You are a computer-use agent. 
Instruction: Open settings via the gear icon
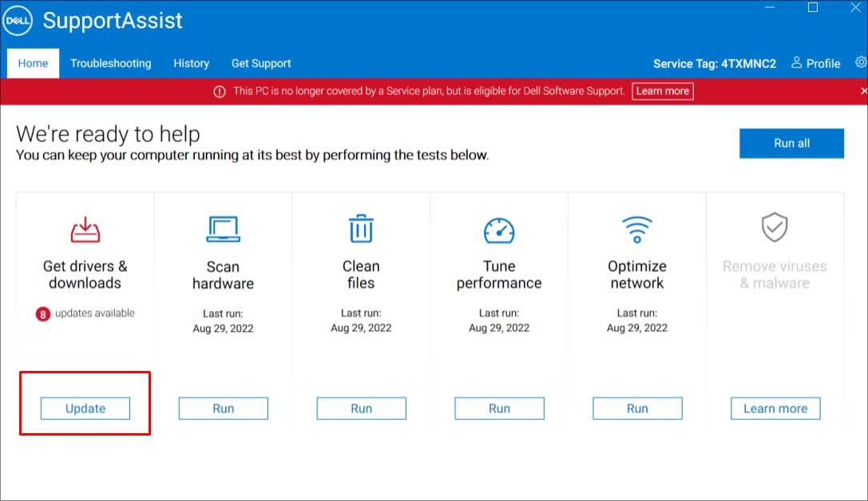tap(861, 62)
